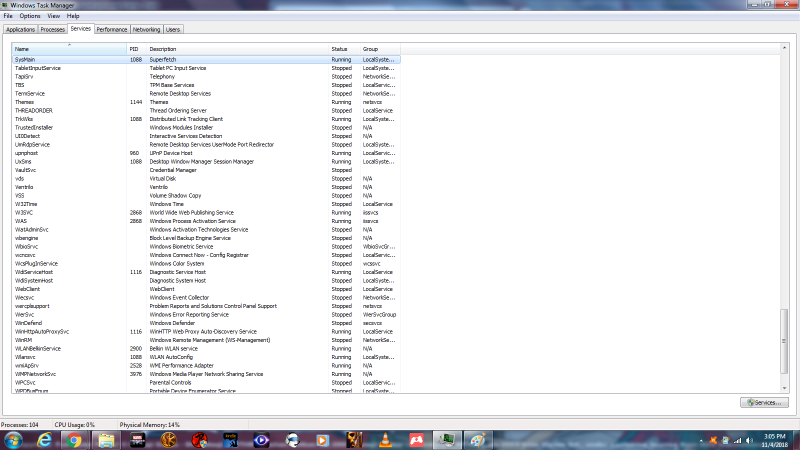Select the TrustedInstaller service row
The width and height of the screenshot is (800, 450).
point(206,128)
